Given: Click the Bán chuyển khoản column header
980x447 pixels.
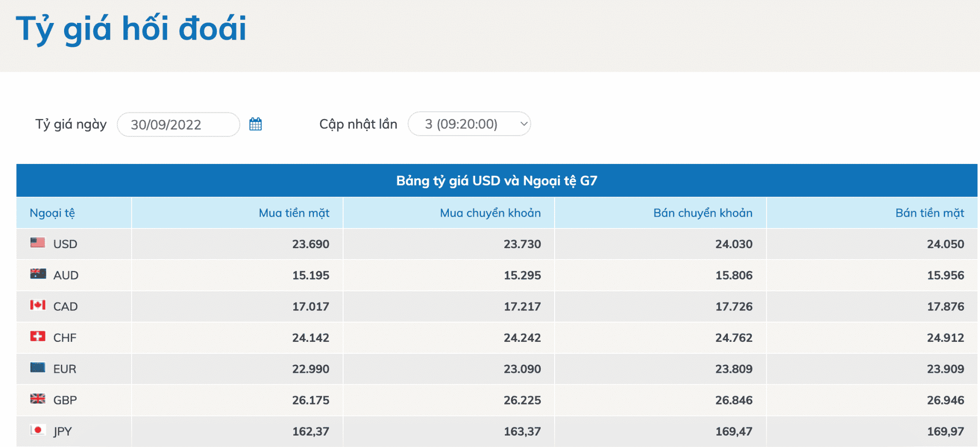Looking at the screenshot, I should click(x=702, y=213).
